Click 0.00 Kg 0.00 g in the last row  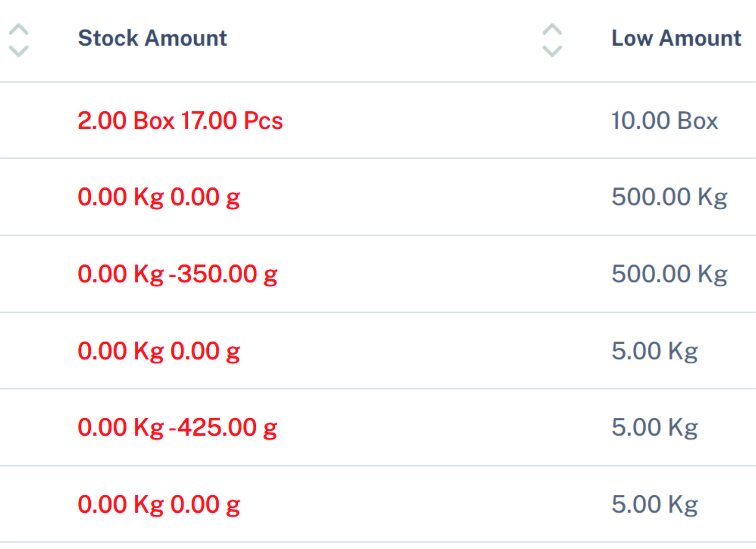click(159, 505)
